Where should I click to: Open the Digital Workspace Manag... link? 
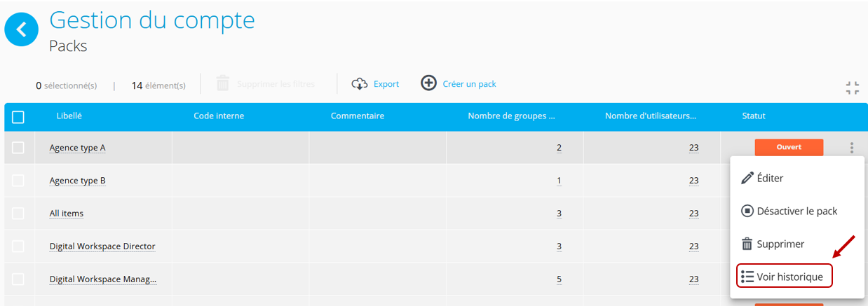pyautogui.click(x=103, y=279)
